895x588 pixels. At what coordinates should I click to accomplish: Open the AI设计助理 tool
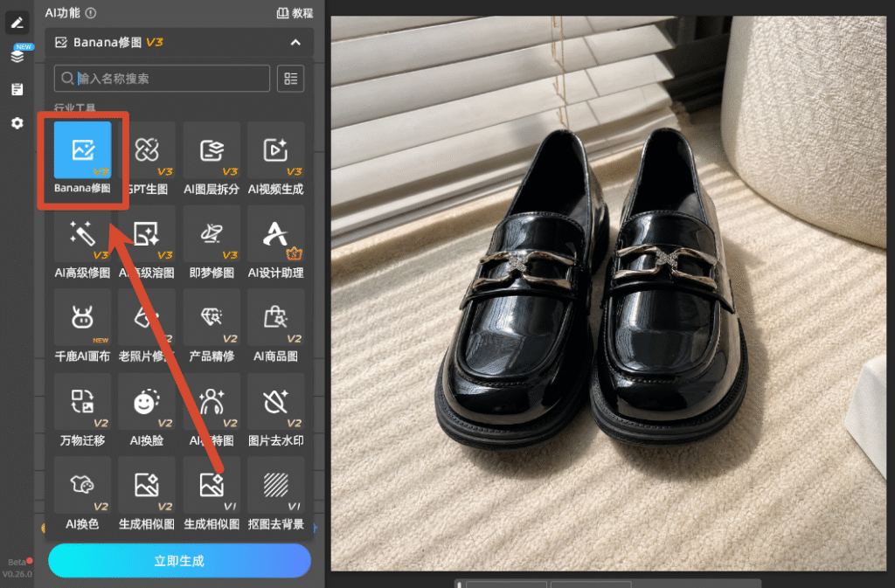click(275, 233)
